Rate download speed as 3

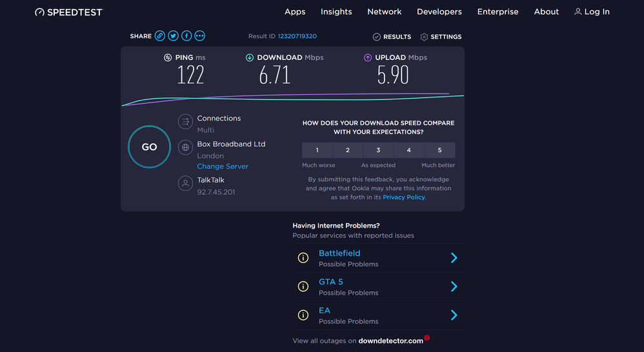point(378,150)
